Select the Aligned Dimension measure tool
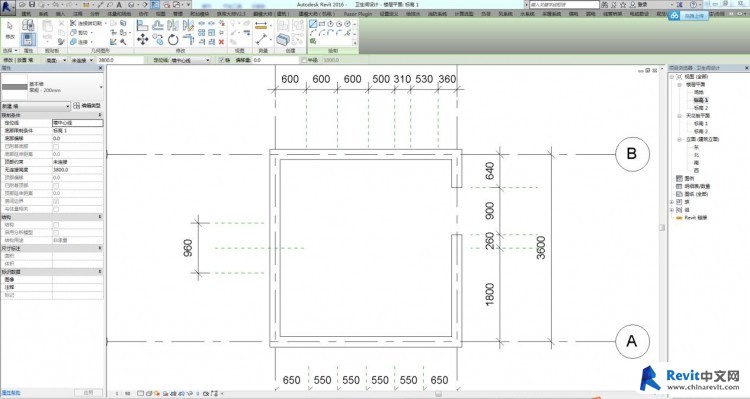Screen dimensions: 750x399 tap(261, 26)
